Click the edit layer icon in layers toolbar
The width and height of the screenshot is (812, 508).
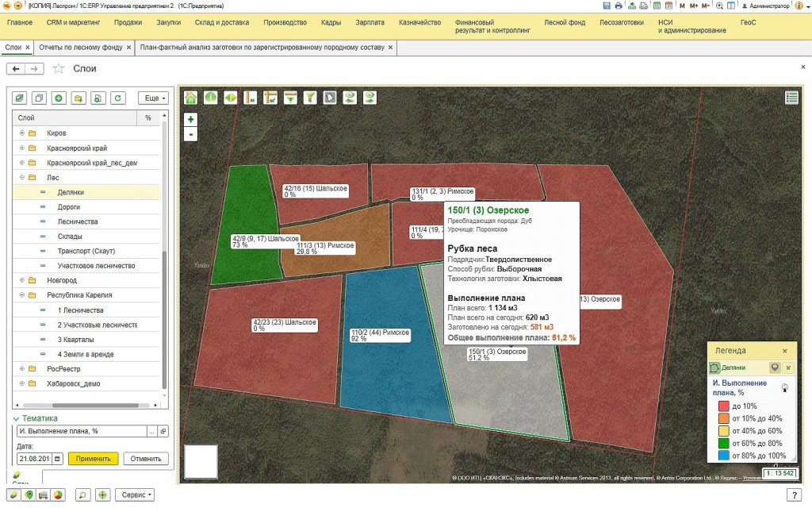pos(19,98)
